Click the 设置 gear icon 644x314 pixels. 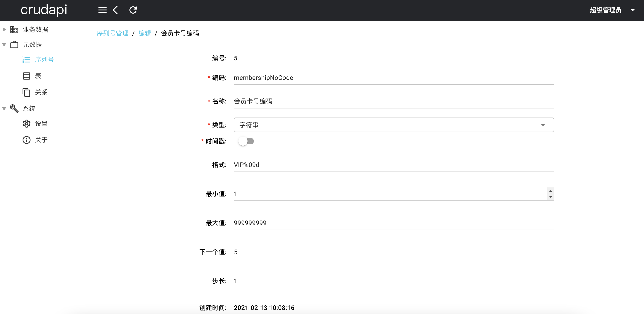pyautogui.click(x=26, y=124)
